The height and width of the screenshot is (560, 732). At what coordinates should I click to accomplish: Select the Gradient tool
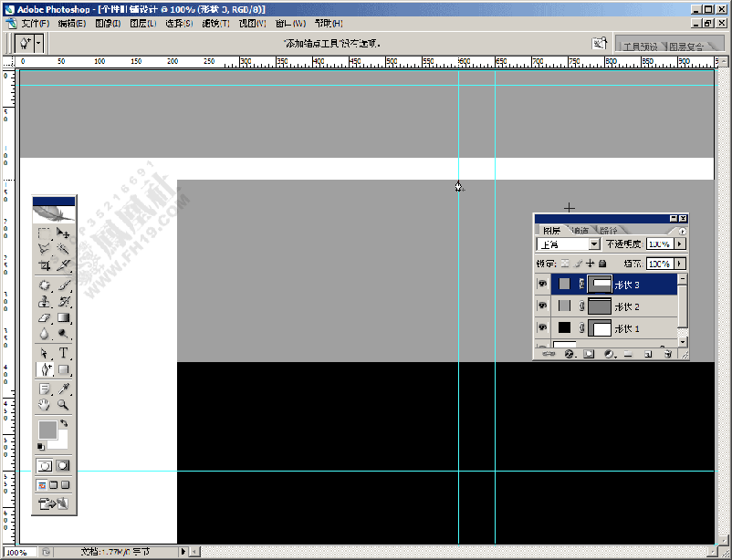click(63, 317)
